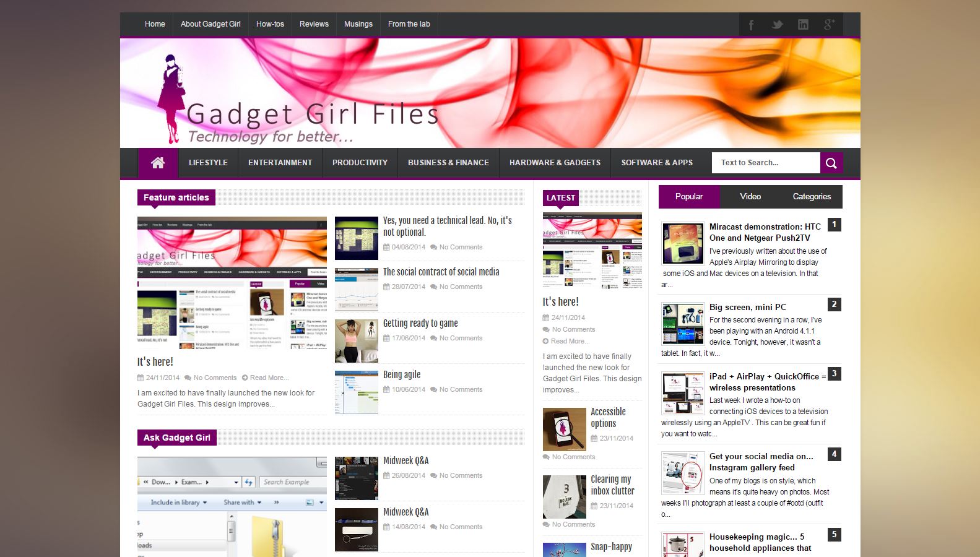Open 'Snap-happy' article title
Screen dimensions: 980x557
pos(612,546)
